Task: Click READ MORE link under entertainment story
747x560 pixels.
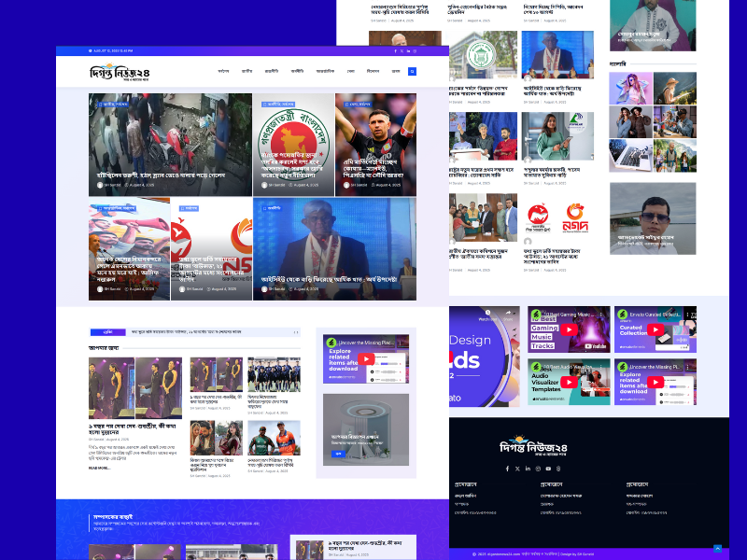Action: coord(99,469)
